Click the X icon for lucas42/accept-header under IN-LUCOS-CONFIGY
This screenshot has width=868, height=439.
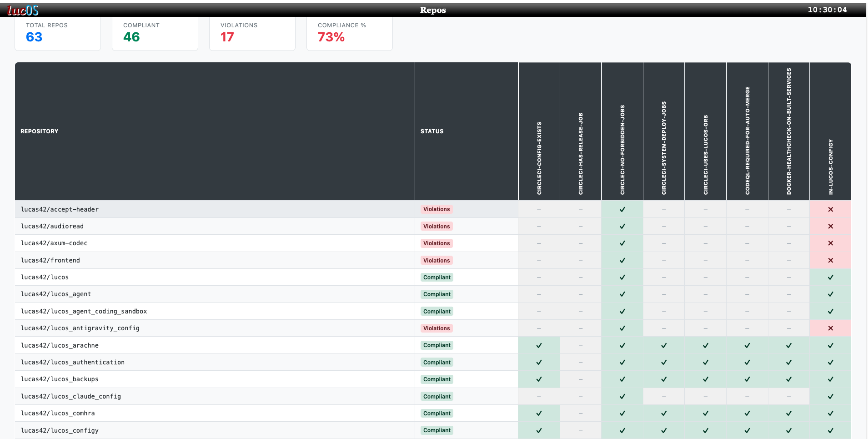pos(831,209)
